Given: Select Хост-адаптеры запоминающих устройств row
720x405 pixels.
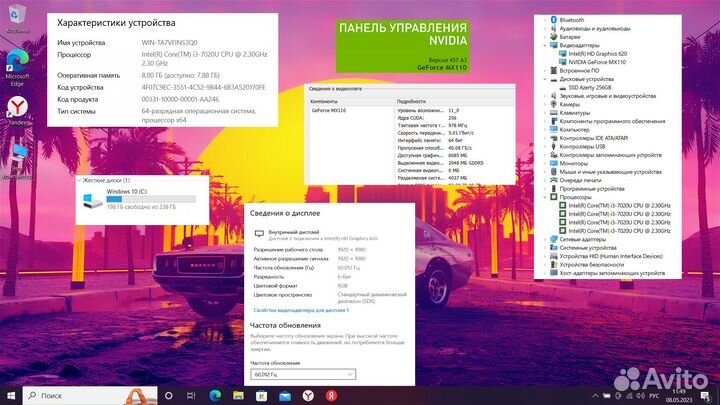Looking at the screenshot, I should [x=612, y=273].
